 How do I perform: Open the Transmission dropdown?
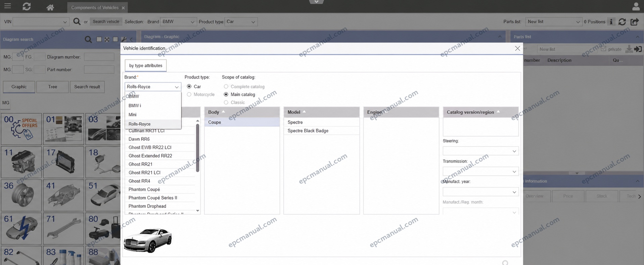click(x=480, y=172)
